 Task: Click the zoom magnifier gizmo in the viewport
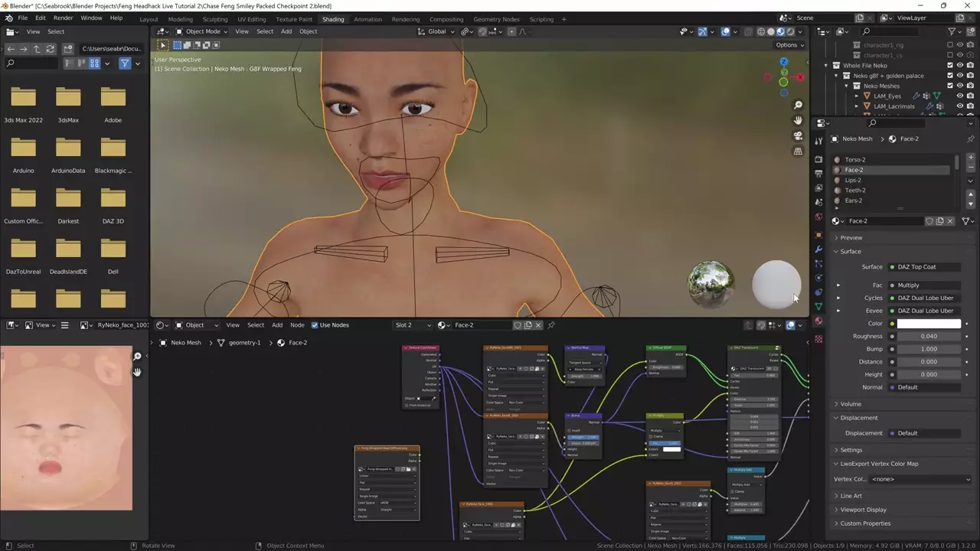[x=798, y=105]
